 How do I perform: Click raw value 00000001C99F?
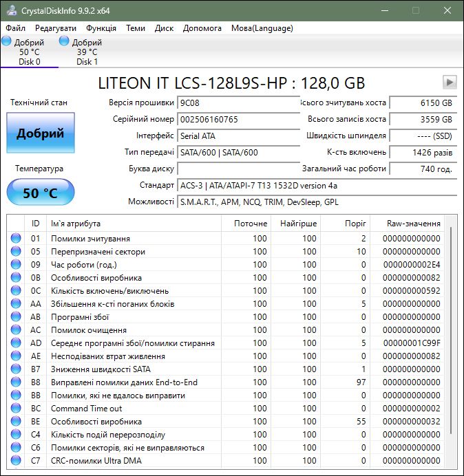tap(412, 343)
